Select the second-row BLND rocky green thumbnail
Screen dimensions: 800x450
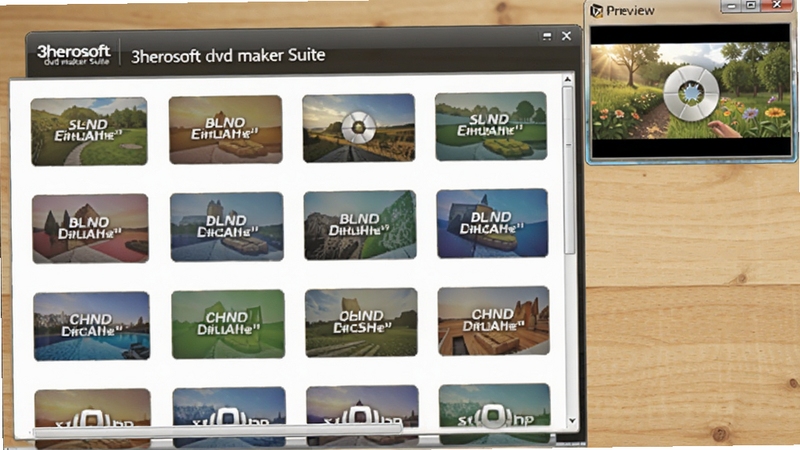[360, 225]
